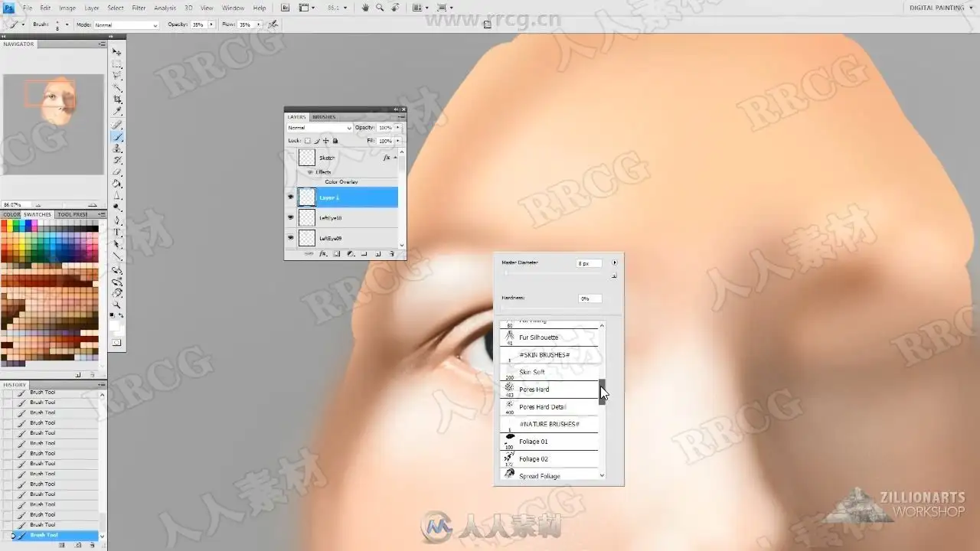The image size is (980, 551).
Task: Open the brush Mode dropdown
Action: [x=126, y=24]
